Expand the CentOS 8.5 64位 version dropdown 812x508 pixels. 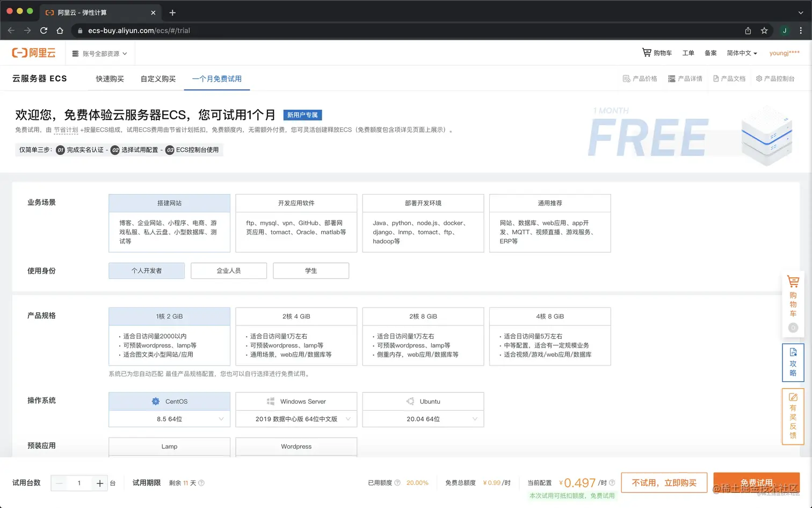169,419
